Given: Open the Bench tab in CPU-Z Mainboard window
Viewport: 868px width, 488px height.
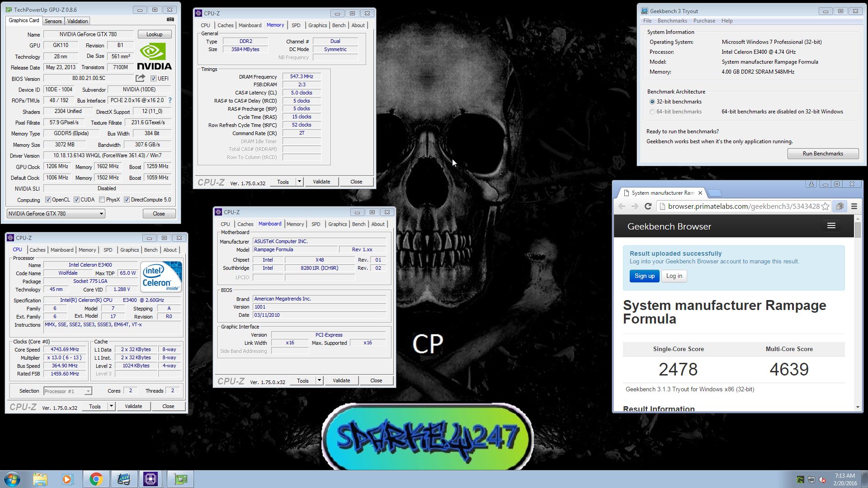Looking at the screenshot, I should pyautogui.click(x=359, y=224).
